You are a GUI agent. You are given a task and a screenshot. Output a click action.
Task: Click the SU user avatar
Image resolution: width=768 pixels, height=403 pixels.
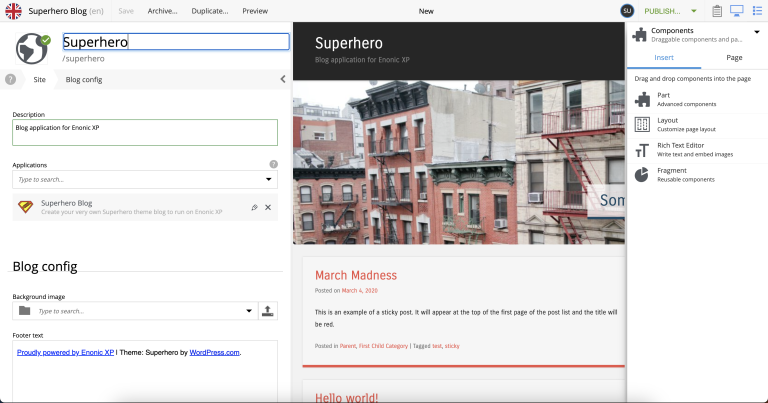coord(627,11)
